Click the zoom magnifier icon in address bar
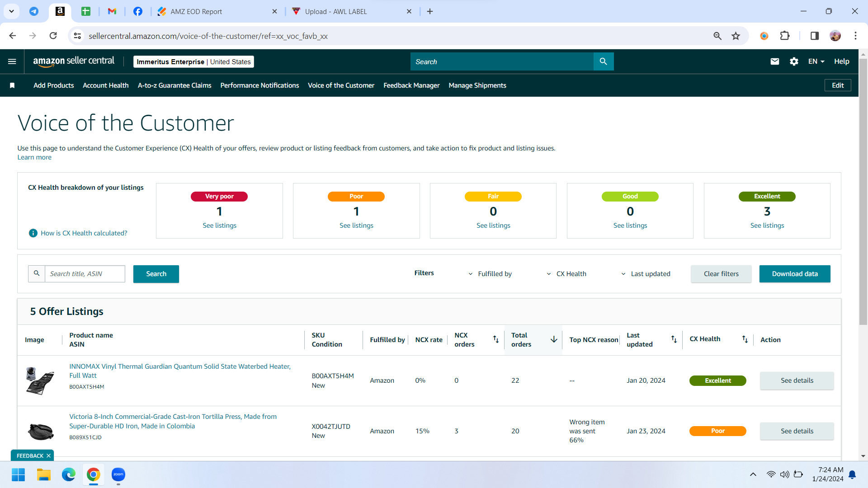 (x=717, y=36)
